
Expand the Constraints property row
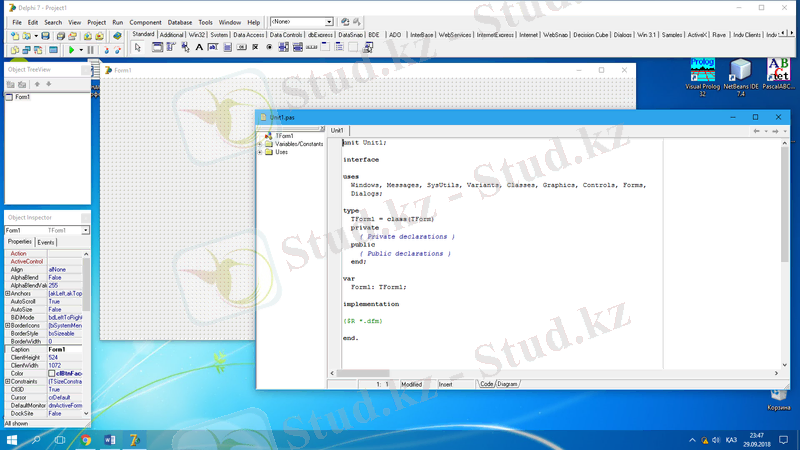pos(8,381)
